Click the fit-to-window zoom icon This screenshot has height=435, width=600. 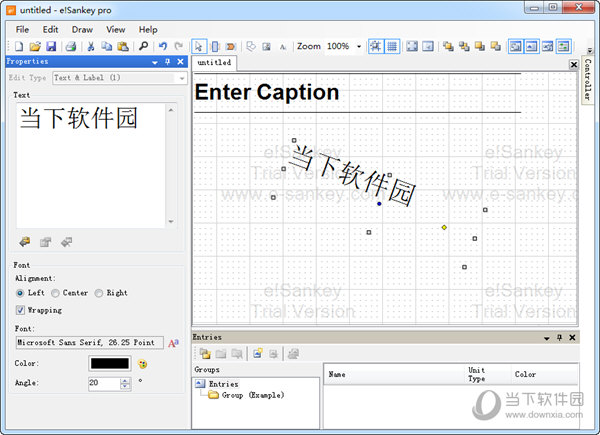coord(412,47)
